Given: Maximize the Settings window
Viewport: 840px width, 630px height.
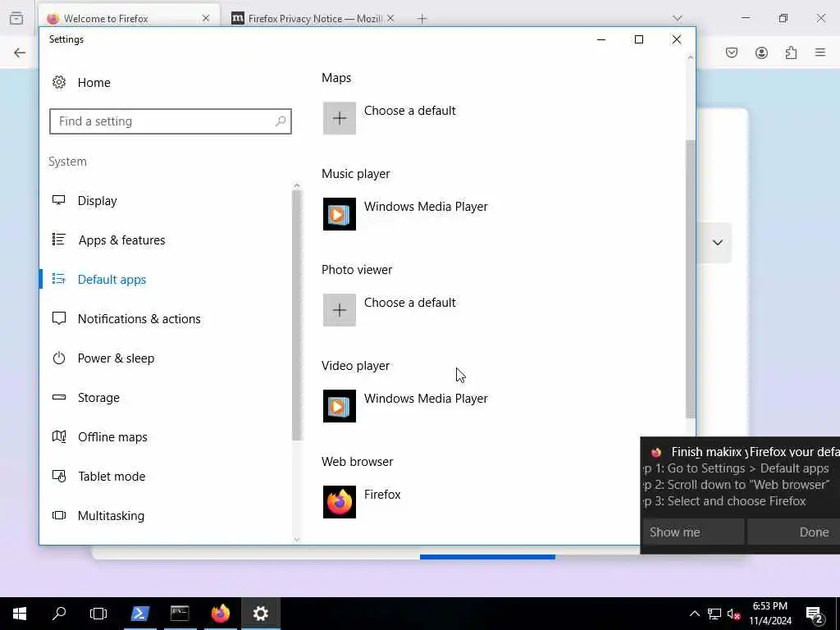Looking at the screenshot, I should pos(638,39).
